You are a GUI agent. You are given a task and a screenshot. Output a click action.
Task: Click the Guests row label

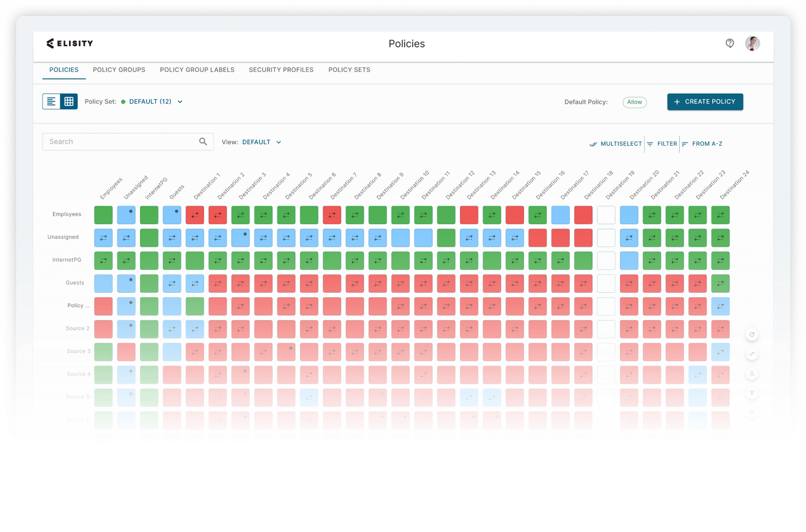[75, 283]
